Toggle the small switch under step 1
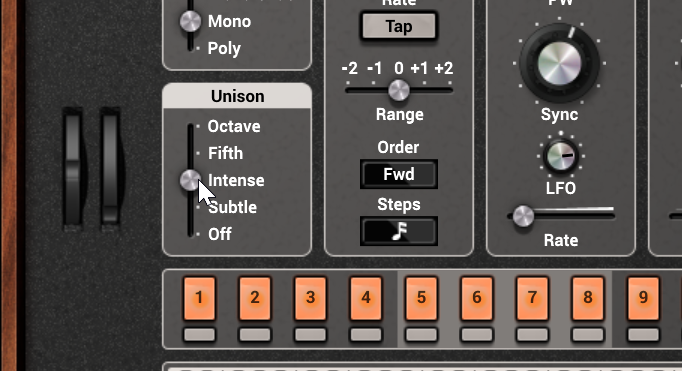This screenshot has width=682, height=371. pos(199,334)
